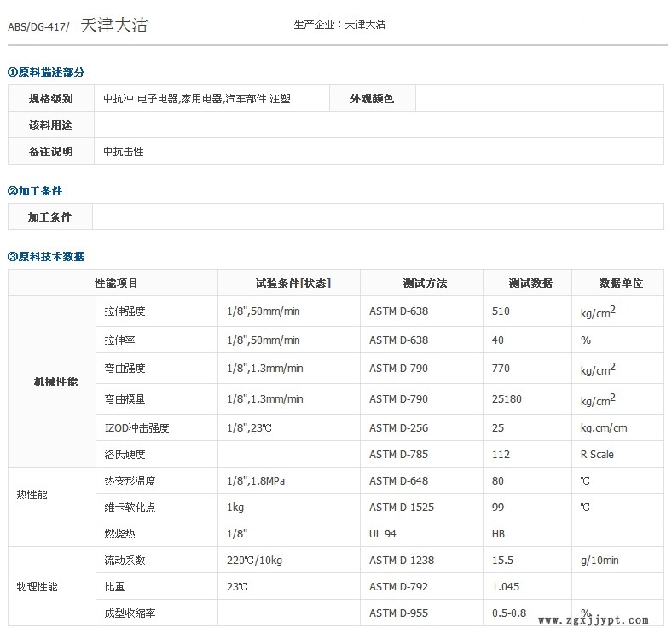Viewport: 672px width, 639px height.
Task: Select the ②加工条件 section heading
Action: point(35,191)
